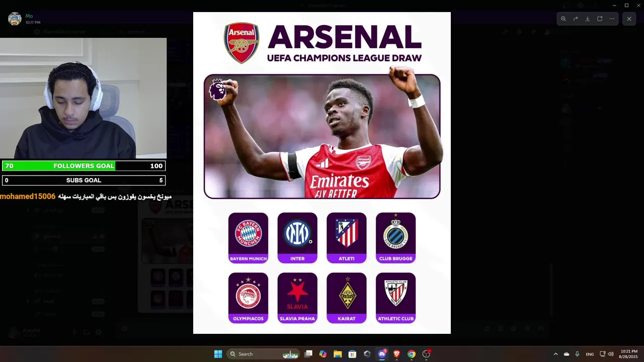Viewport: 644px width, 362px height.
Task: Download the image with the download icon
Action: (588, 19)
